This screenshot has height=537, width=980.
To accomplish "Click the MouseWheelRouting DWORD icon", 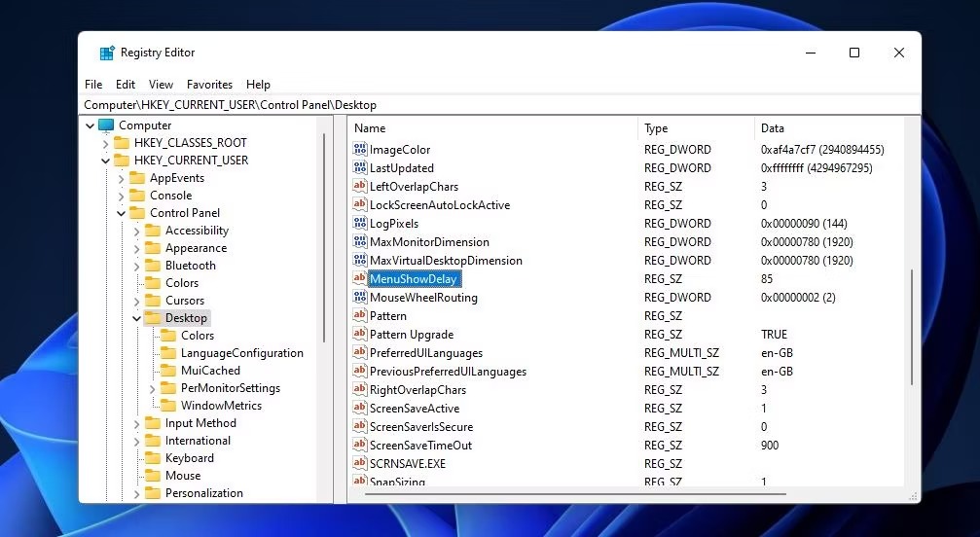I will click(359, 297).
